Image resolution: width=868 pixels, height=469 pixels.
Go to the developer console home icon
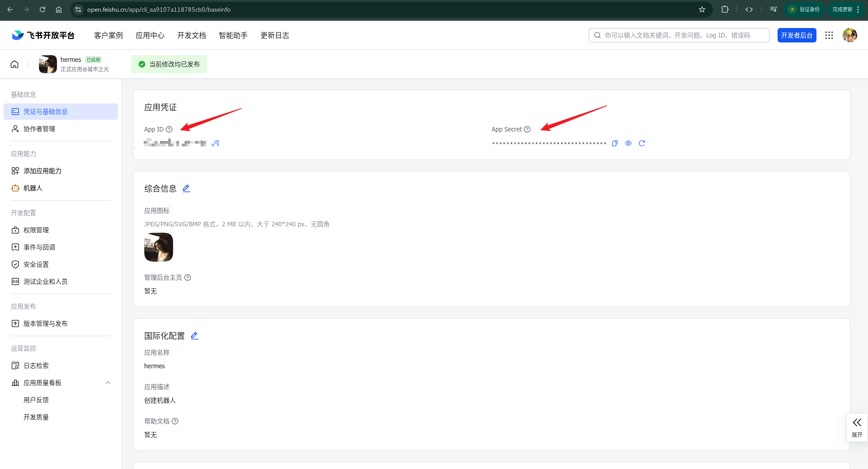(x=14, y=64)
